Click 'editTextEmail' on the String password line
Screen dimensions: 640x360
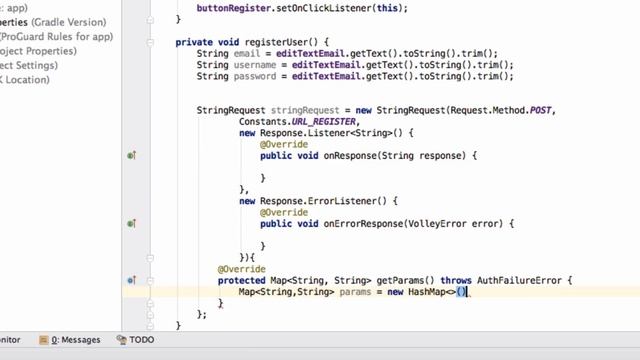[326, 76]
